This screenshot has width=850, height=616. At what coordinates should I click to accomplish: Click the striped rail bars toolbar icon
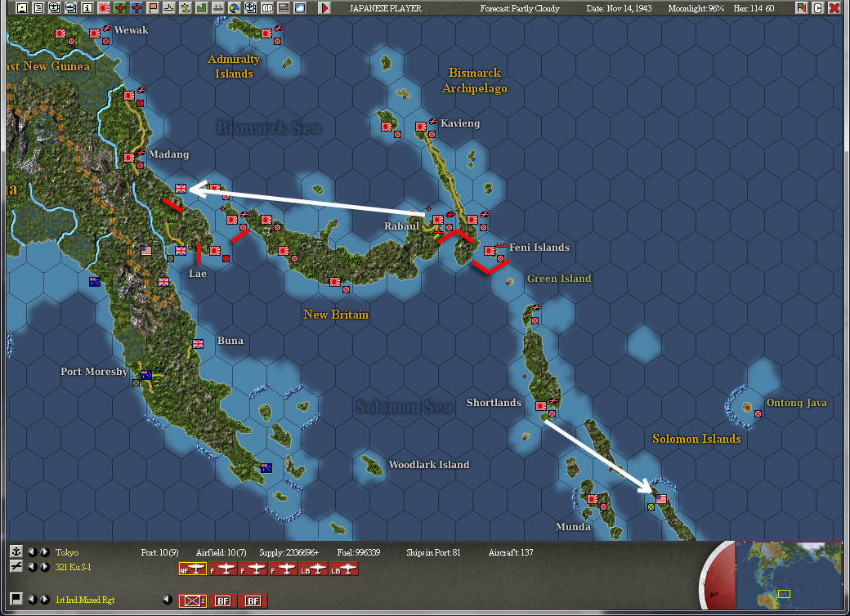tap(284, 8)
